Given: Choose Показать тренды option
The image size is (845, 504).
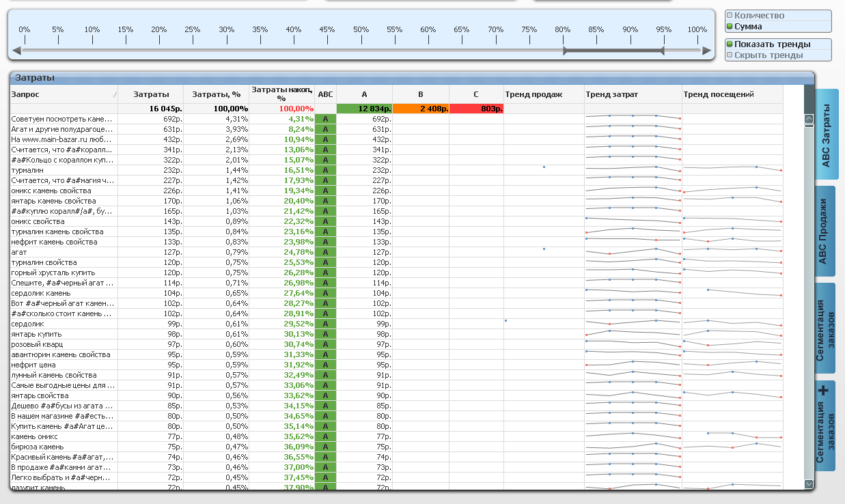Looking at the screenshot, I should click(x=778, y=44).
